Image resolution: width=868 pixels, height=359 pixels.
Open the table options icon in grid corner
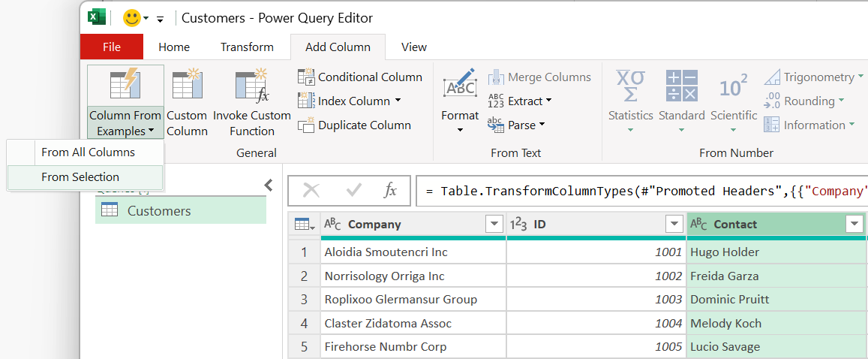(x=305, y=225)
